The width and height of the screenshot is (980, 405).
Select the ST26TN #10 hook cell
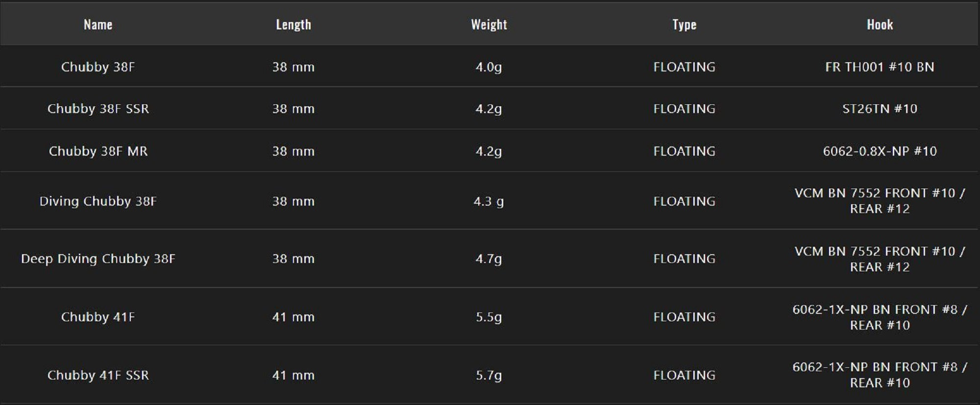coord(880,109)
